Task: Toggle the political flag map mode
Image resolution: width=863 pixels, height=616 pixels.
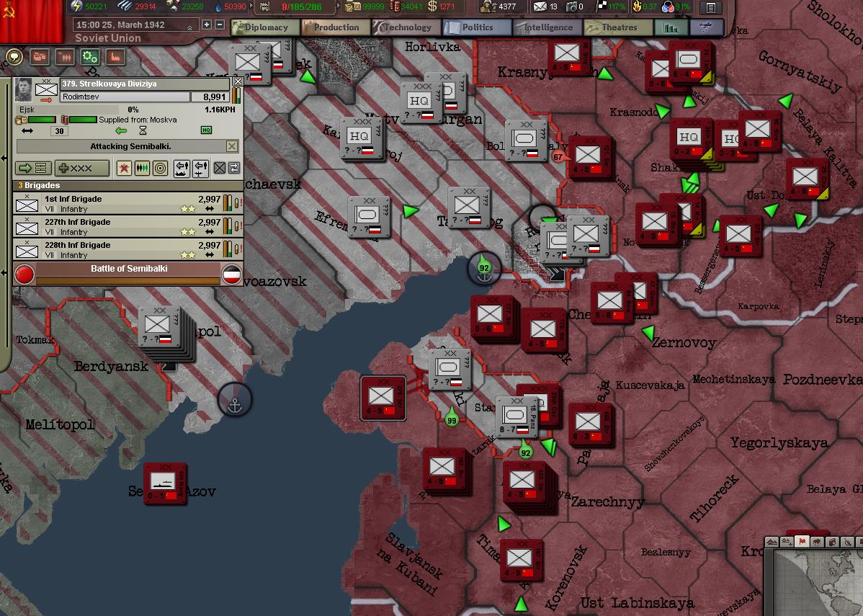Action: (801, 542)
